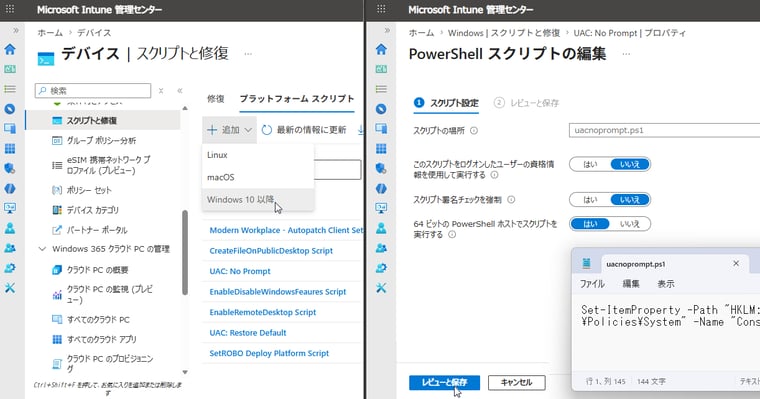Open the 追加 dropdown button
The image size is (760, 399).
point(229,130)
